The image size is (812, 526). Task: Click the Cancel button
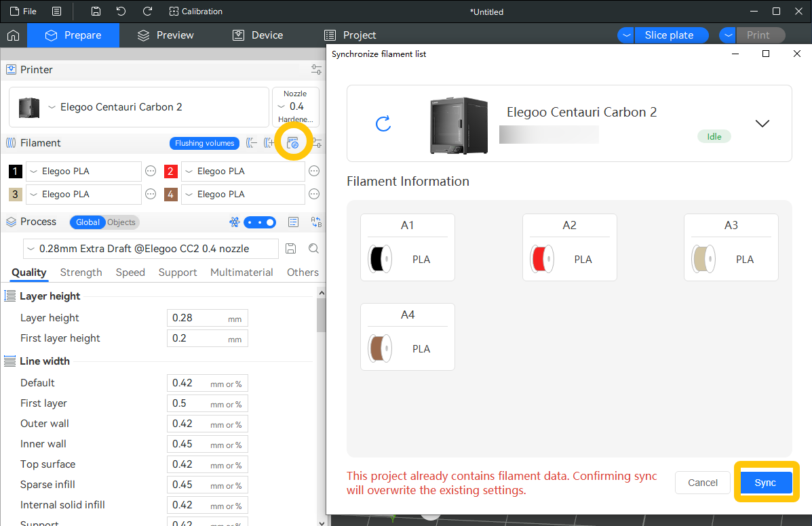click(x=703, y=483)
